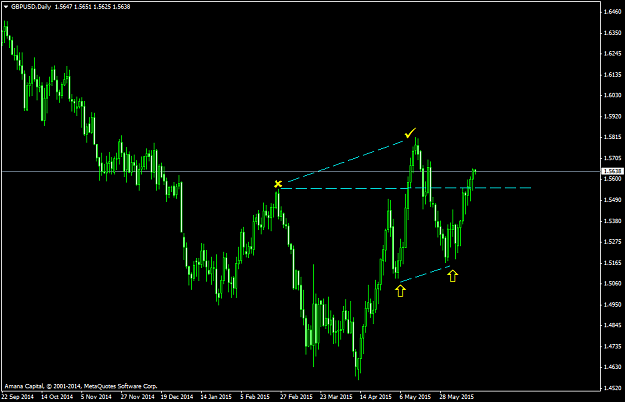This screenshot has height=402, width=625.
Task: Click the 1.5060 price axis label
Action: click(612, 283)
